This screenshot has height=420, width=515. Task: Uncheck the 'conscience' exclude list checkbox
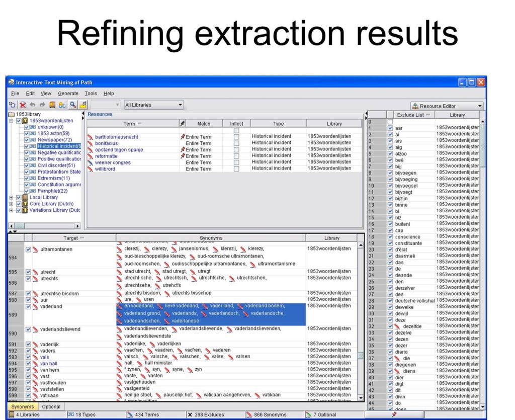point(390,237)
